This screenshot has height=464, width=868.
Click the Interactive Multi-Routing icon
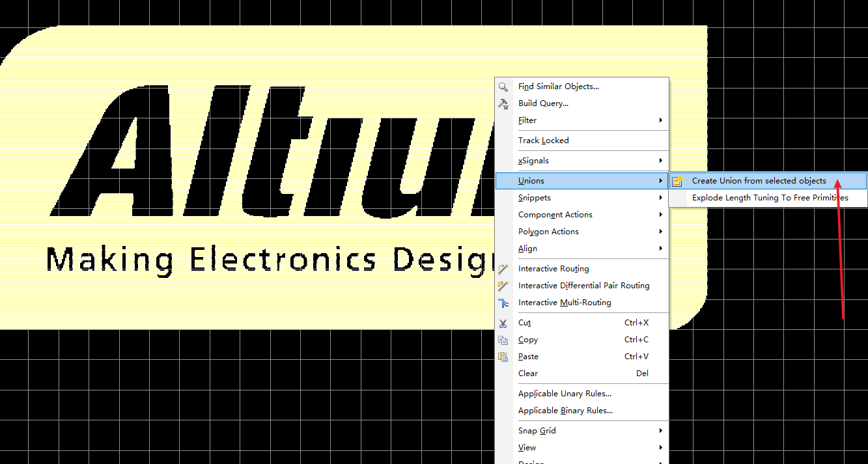pos(503,303)
